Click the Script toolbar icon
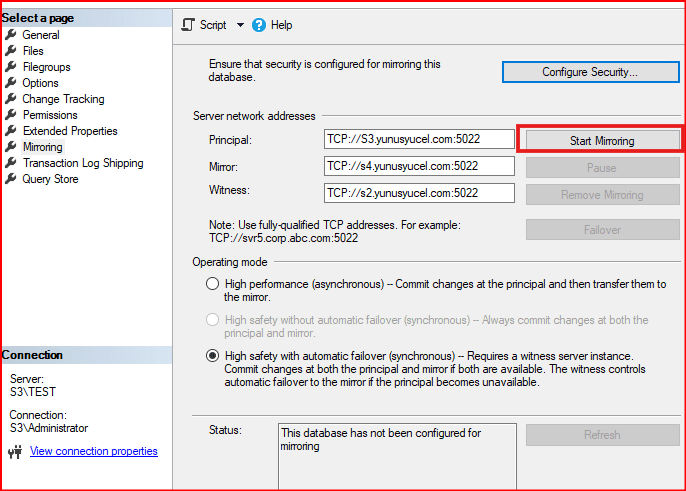 pos(187,25)
